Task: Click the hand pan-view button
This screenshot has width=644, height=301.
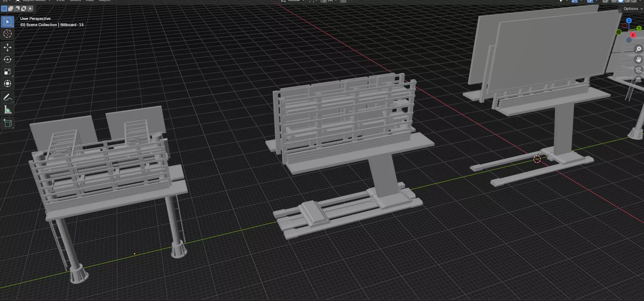Action: (639, 59)
